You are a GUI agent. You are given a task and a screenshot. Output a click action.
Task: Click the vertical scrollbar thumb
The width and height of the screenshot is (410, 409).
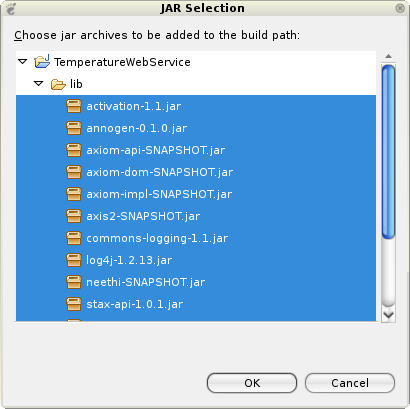[388, 152]
